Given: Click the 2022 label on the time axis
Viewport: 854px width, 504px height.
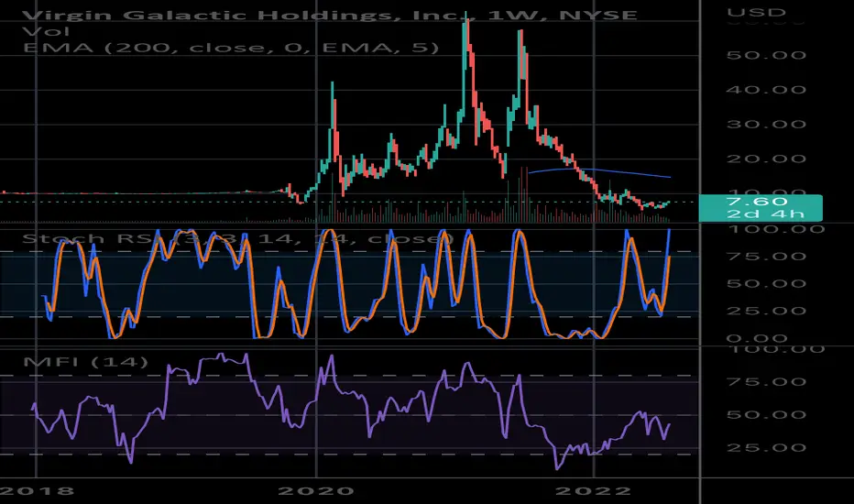Looking at the screenshot, I should pos(593,491).
